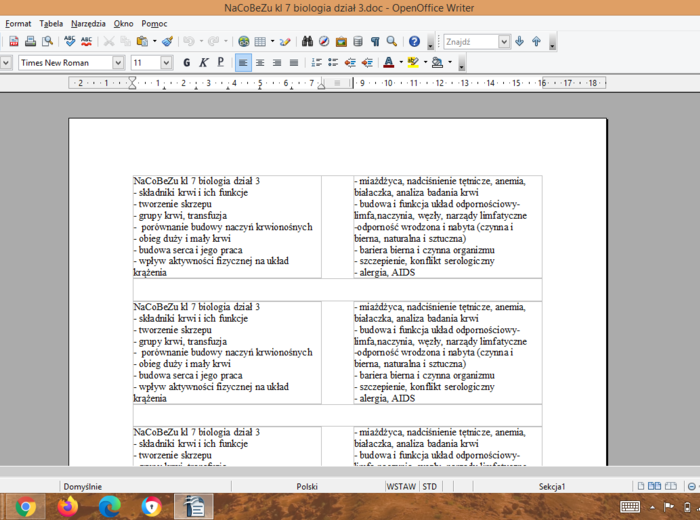Open page preview with magnifier-page icon

pyautogui.click(x=47, y=42)
